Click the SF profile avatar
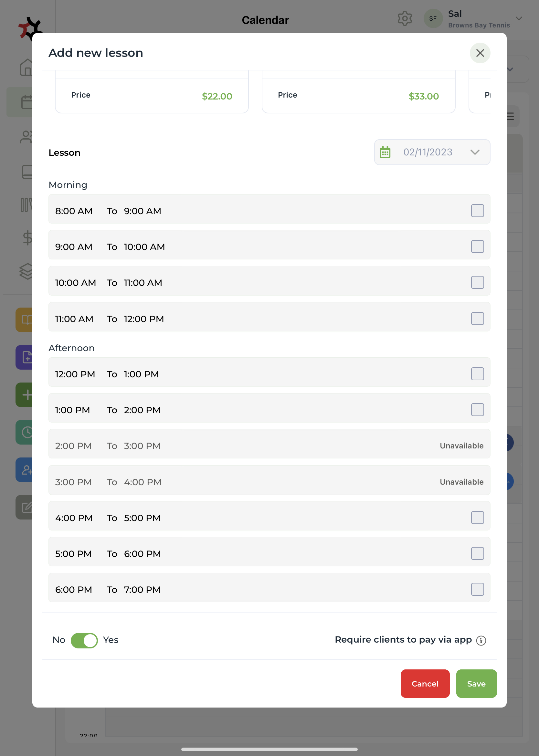 [x=432, y=19]
